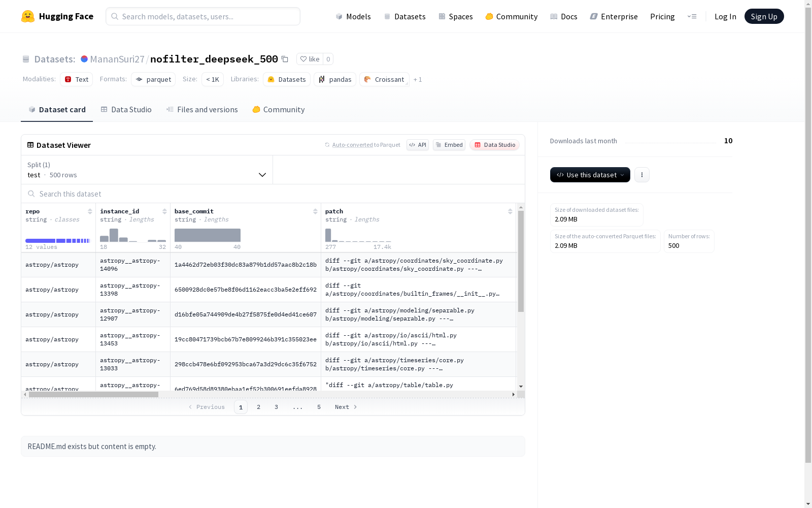
Task: Click the Datasets stack icon near the title
Action: pyautogui.click(x=26, y=59)
